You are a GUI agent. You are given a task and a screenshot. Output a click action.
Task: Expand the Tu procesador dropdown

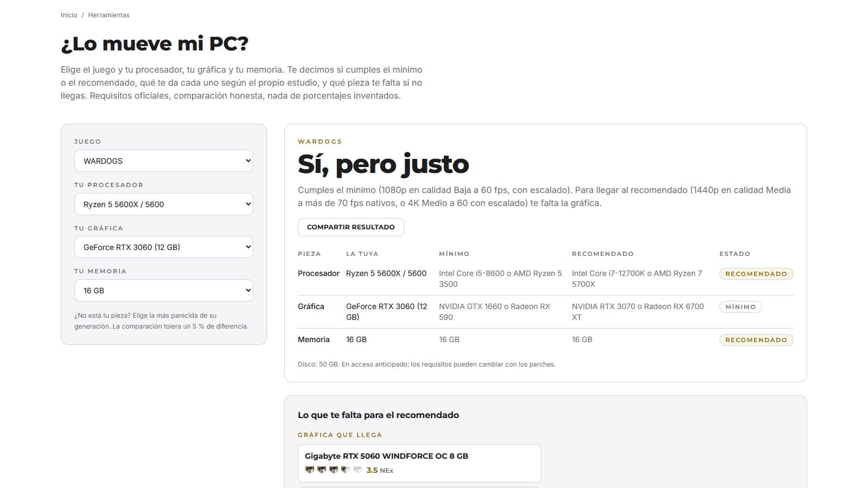tap(163, 204)
